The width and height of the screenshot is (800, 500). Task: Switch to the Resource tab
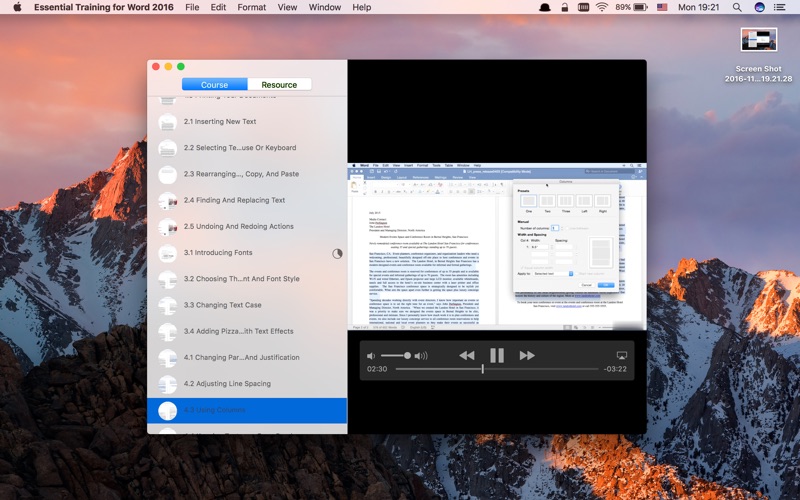[x=279, y=85]
